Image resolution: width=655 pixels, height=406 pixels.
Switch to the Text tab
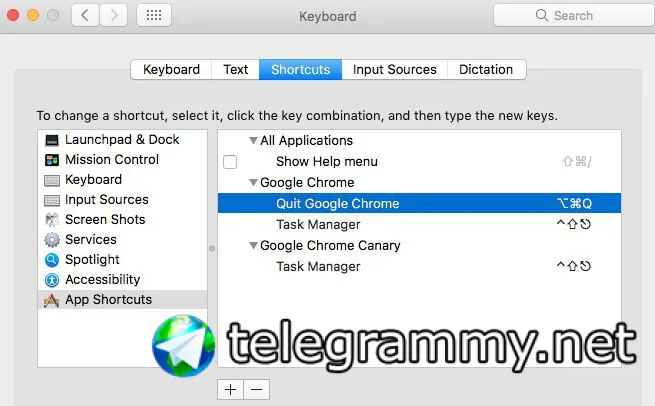click(236, 69)
